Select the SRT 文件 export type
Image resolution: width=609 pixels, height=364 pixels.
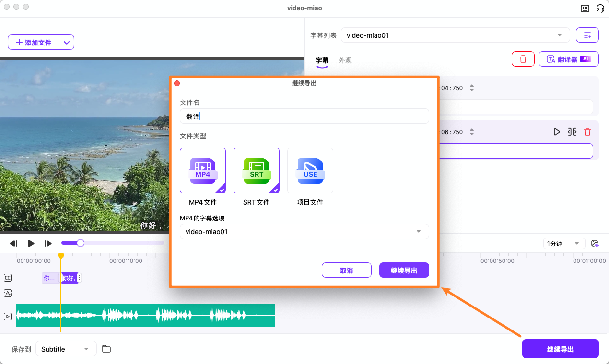pos(256,170)
